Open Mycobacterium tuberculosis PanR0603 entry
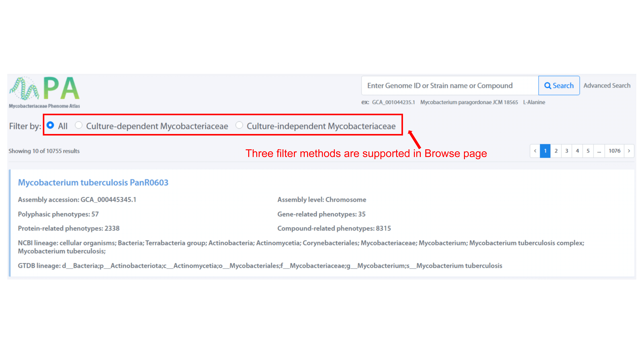This screenshot has width=644, height=362. (x=93, y=183)
